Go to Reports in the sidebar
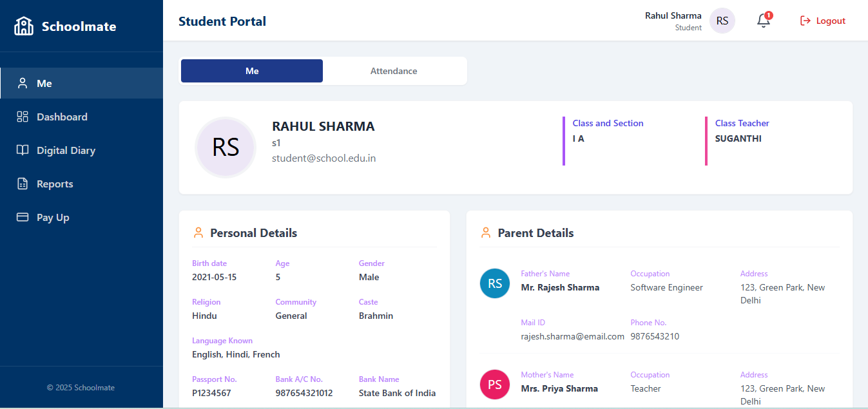This screenshot has height=409, width=868. pos(81,184)
